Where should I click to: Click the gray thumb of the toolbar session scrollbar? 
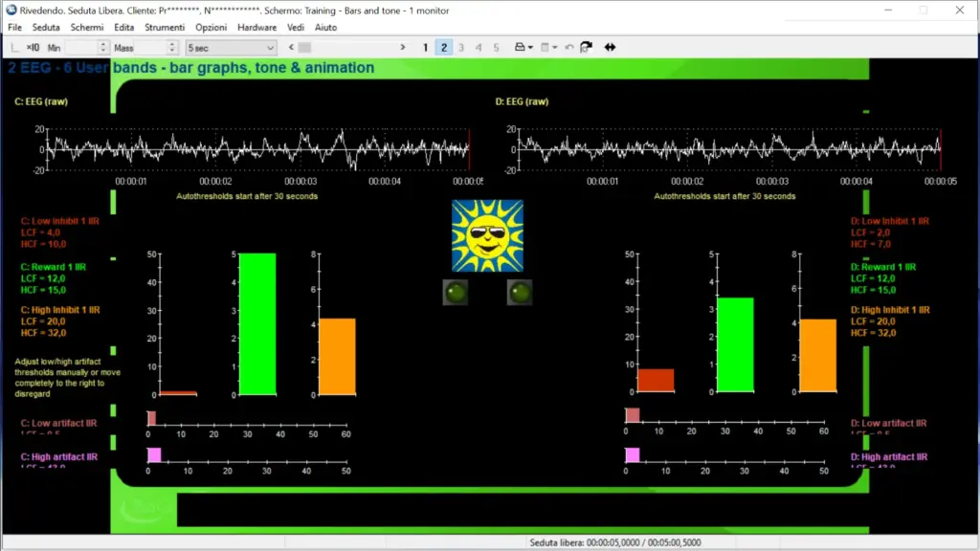point(304,48)
